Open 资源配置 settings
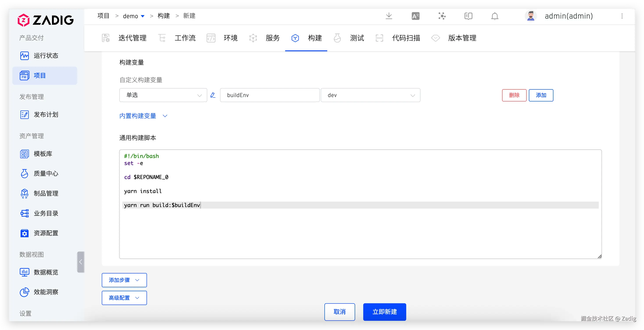 tap(39, 233)
